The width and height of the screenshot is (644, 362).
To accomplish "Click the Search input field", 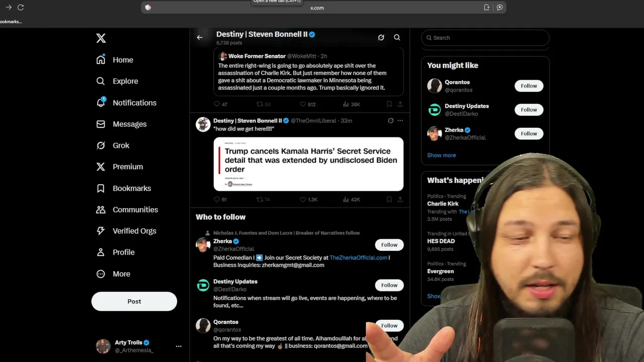I will [485, 38].
